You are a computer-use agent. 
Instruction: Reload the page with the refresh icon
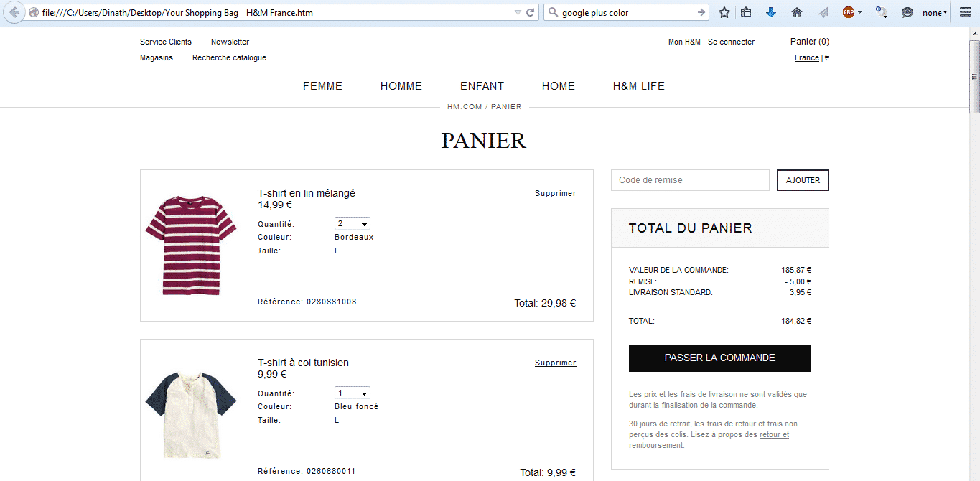tap(531, 12)
